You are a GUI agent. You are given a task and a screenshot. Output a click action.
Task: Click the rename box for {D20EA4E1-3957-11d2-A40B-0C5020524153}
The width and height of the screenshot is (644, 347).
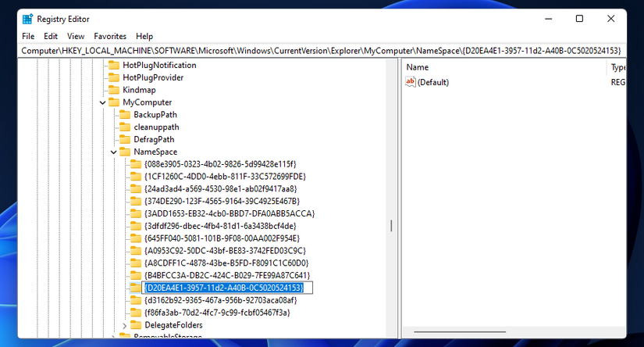[x=227, y=288]
